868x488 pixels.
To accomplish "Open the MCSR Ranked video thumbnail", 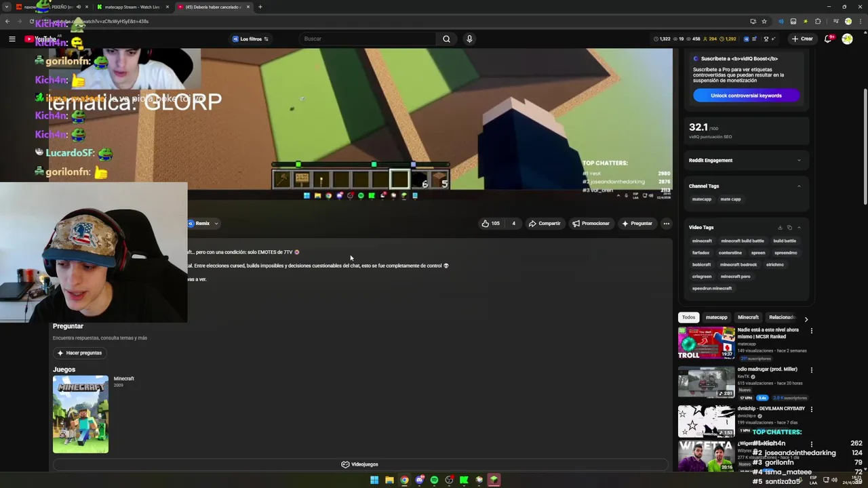I will (706, 343).
